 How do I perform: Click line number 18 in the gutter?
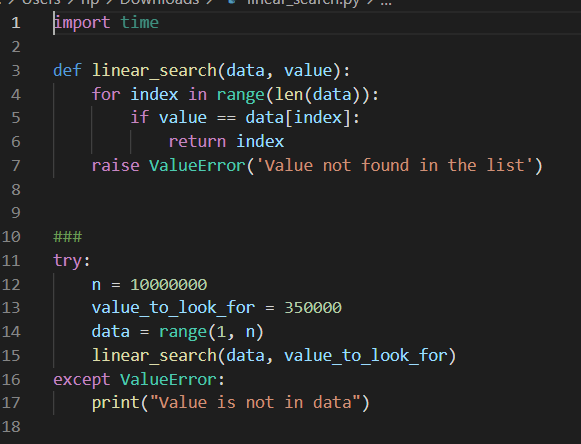point(11,427)
